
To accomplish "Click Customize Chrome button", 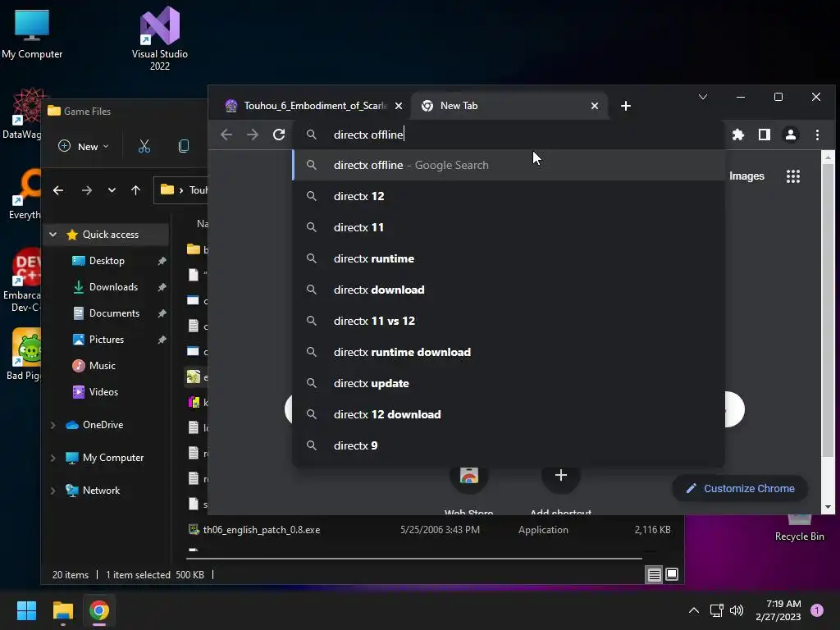I will pyautogui.click(x=740, y=489).
